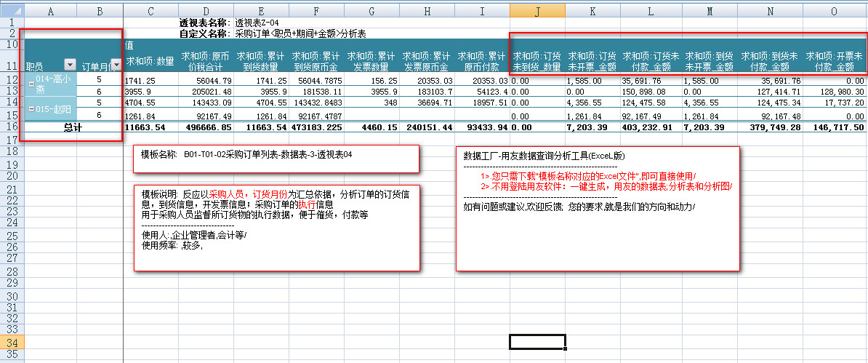Click the grand total value 496666.85
Viewport: 868px width, 363px height.
[x=208, y=127]
